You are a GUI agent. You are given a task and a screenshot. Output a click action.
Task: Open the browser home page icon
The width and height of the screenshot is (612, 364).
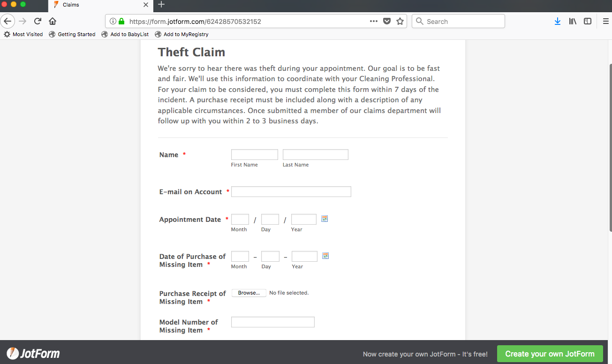[x=53, y=21]
